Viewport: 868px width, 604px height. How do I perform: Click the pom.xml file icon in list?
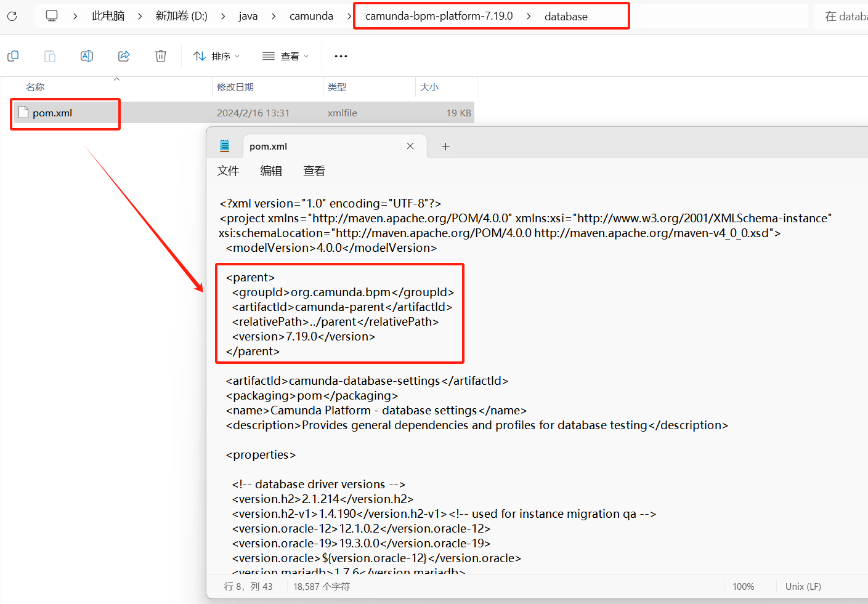[23, 113]
